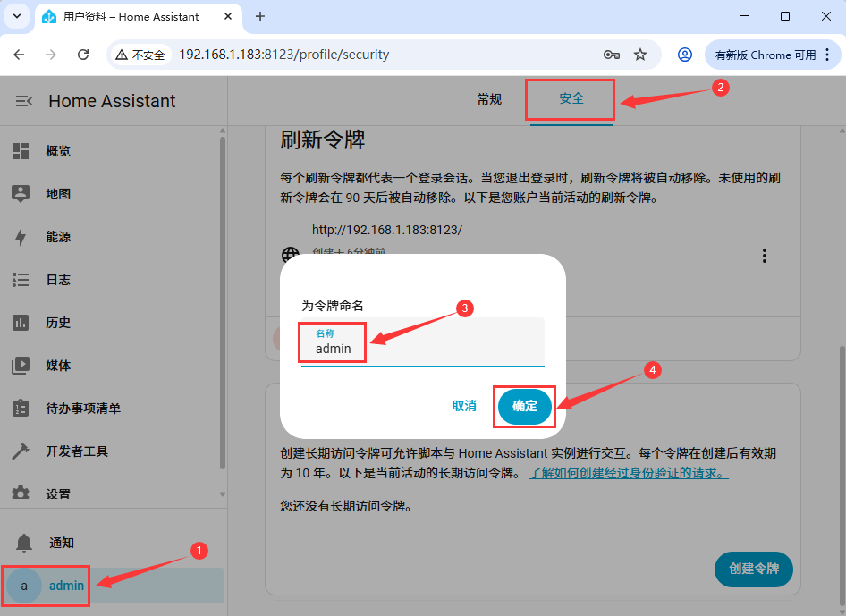Open Chrome three-dot menu
The width and height of the screenshot is (846, 616).
coord(827,55)
